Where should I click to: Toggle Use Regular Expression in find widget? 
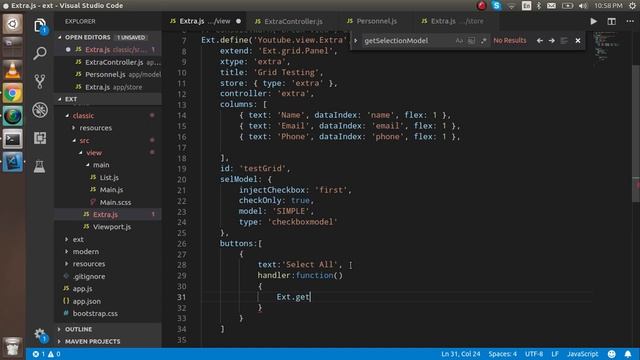click(484, 40)
